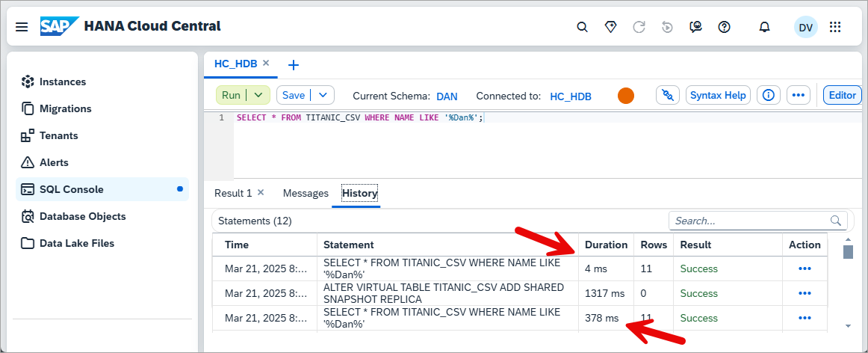
Task: Click the Rows column header
Action: tap(654, 245)
